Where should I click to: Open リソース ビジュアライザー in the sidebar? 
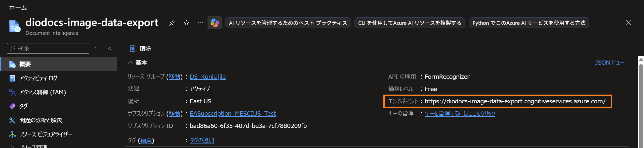46,134
